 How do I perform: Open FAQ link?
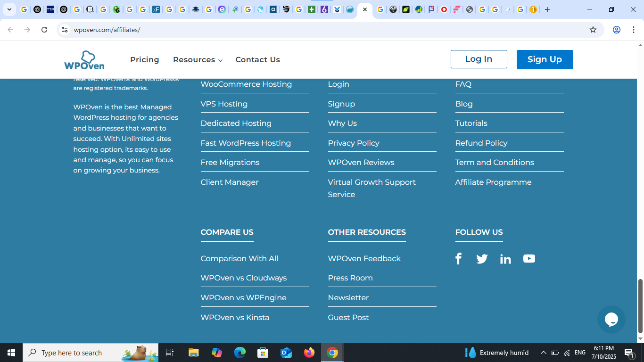click(x=463, y=84)
